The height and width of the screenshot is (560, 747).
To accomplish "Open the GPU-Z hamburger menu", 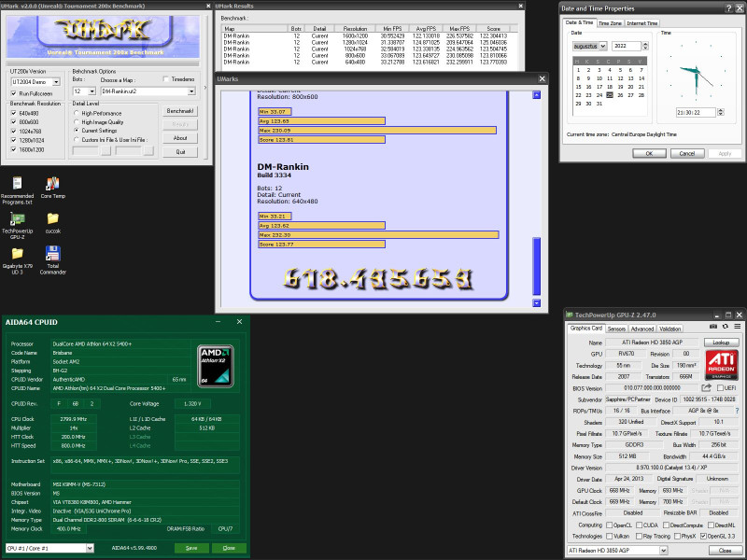I will point(737,327).
